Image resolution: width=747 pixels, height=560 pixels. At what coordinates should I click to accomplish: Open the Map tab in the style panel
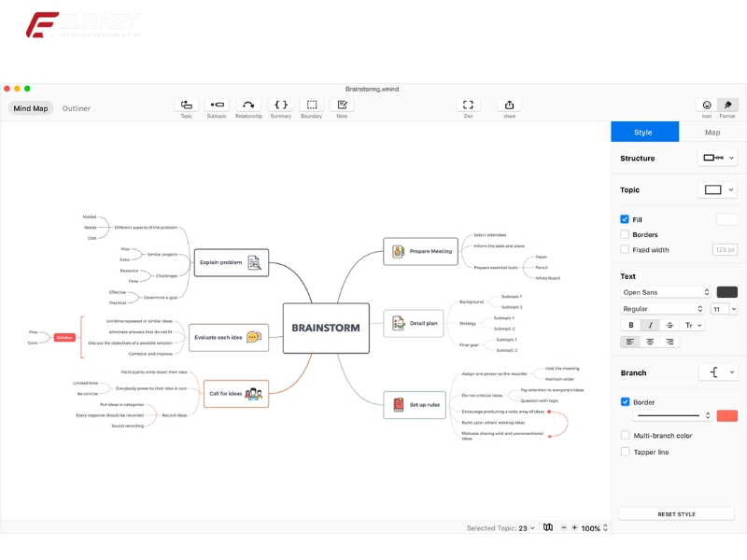coord(712,132)
